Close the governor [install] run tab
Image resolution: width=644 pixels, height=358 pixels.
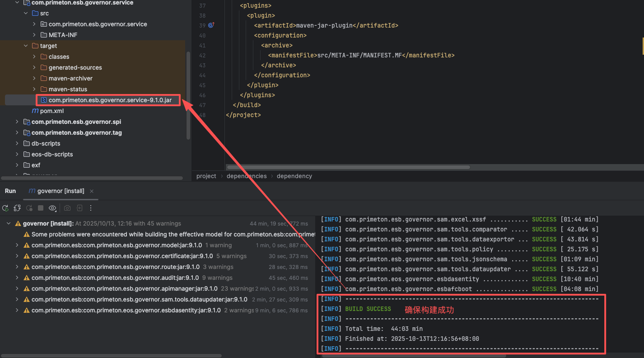(x=92, y=191)
